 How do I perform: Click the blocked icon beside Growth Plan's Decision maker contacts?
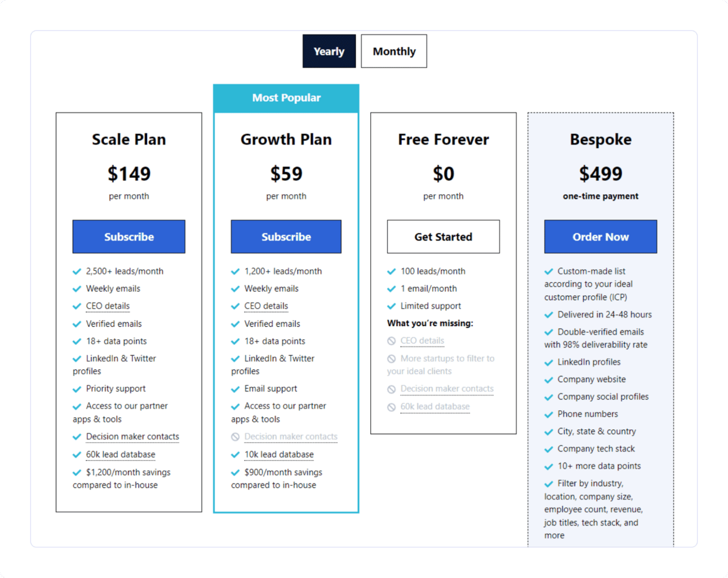(x=236, y=437)
